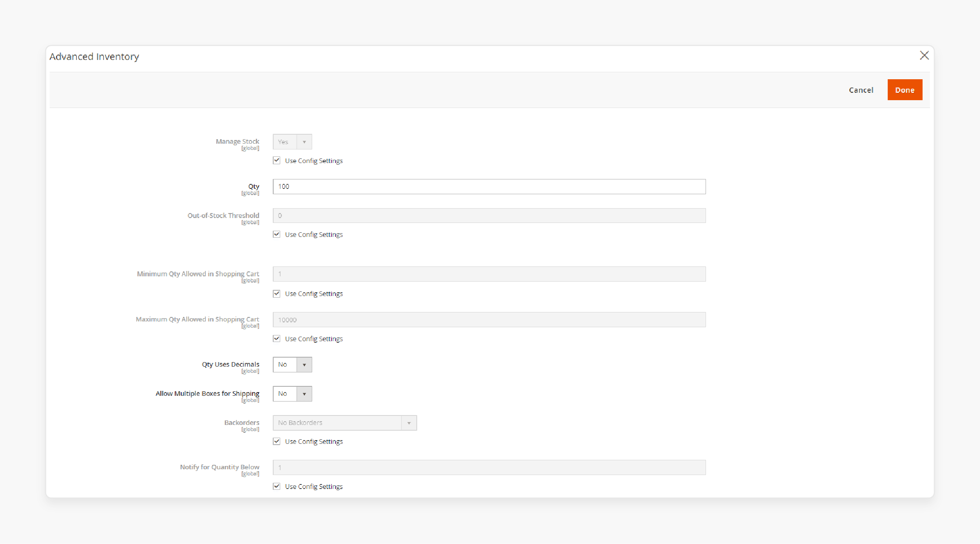The image size is (980, 544).
Task: Click the Minimum Qty Allowed in Shopping Cart field
Action: (x=489, y=274)
